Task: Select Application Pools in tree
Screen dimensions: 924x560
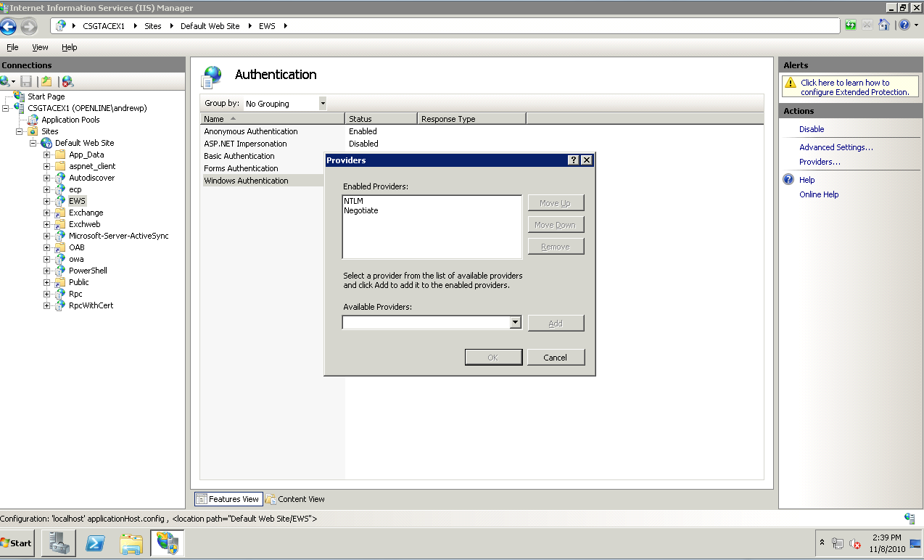Action: (x=70, y=120)
